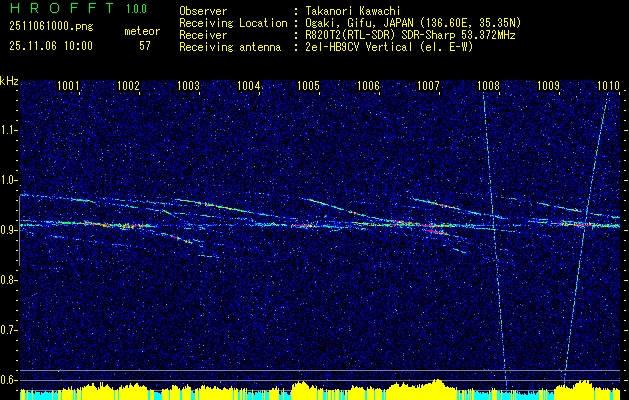Click the kHz axis unit label
629x400 pixels.
9,81
